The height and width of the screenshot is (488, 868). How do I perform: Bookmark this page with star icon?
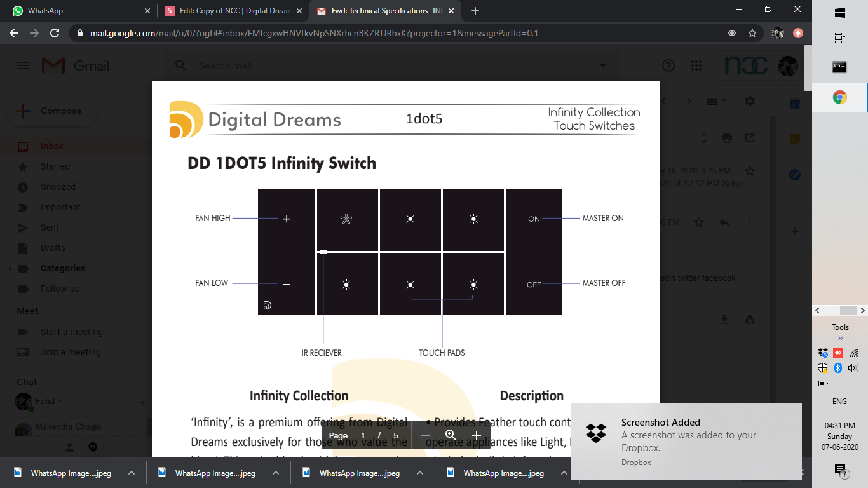[x=752, y=33]
